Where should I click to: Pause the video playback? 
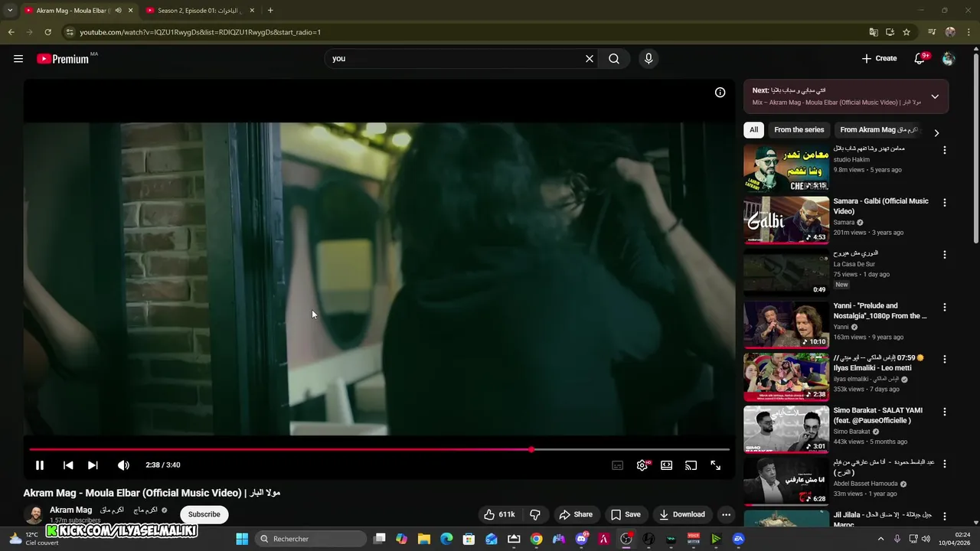pyautogui.click(x=40, y=465)
